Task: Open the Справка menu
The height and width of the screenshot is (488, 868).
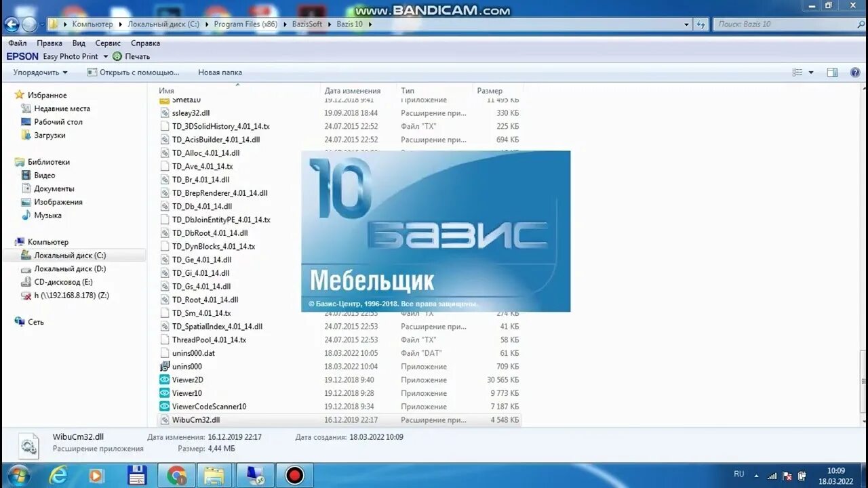Action: pyautogui.click(x=145, y=43)
